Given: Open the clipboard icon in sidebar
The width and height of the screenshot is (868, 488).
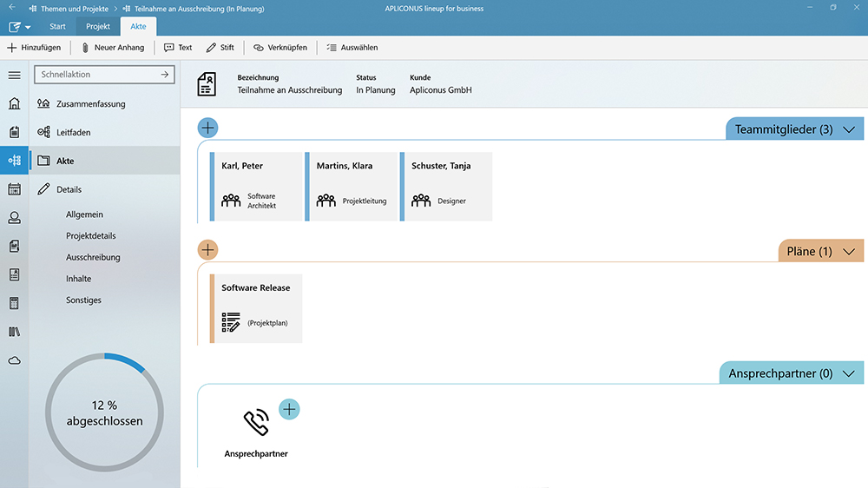Looking at the screenshot, I should (x=15, y=132).
